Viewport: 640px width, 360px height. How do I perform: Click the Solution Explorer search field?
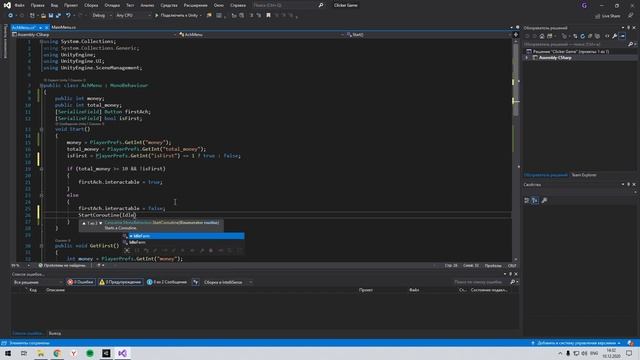point(576,44)
